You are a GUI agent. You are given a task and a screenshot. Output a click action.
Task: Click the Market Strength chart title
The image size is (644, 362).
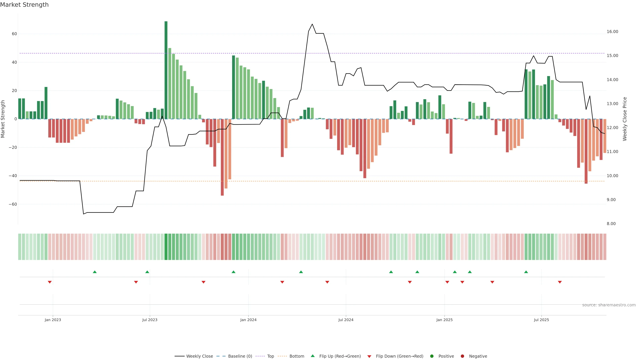[x=24, y=5]
